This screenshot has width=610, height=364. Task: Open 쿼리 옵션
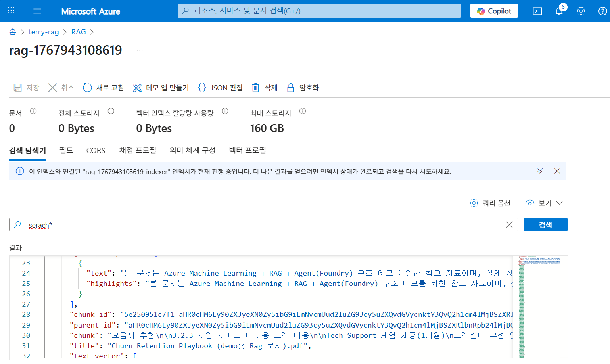(490, 203)
